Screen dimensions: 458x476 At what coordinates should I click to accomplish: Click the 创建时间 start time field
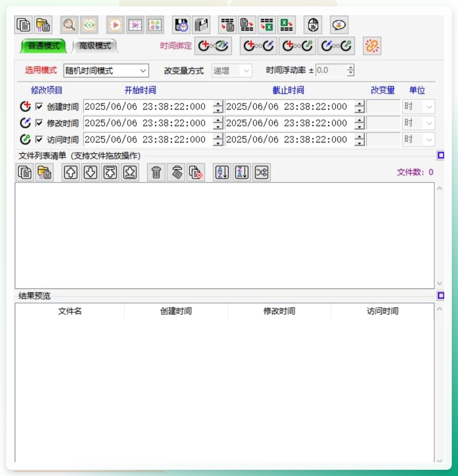148,107
